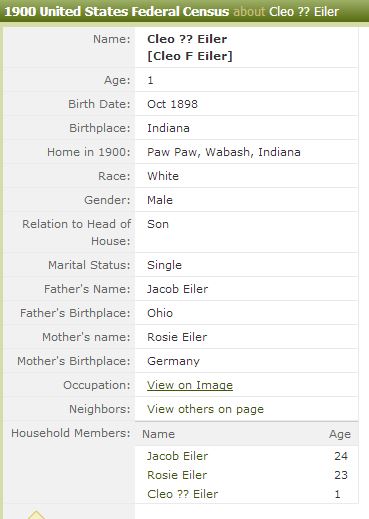Click mother's birthplace value Germany
The width and height of the screenshot is (369, 519).
[173, 361]
